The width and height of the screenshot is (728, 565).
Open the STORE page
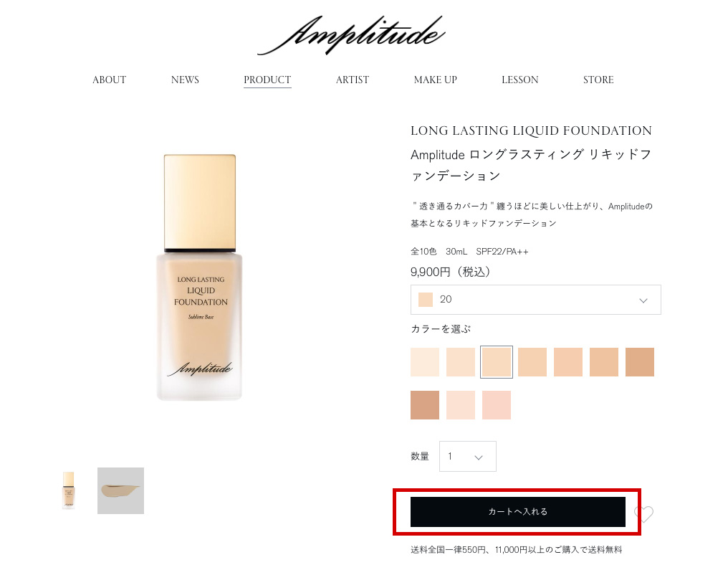pyautogui.click(x=598, y=80)
